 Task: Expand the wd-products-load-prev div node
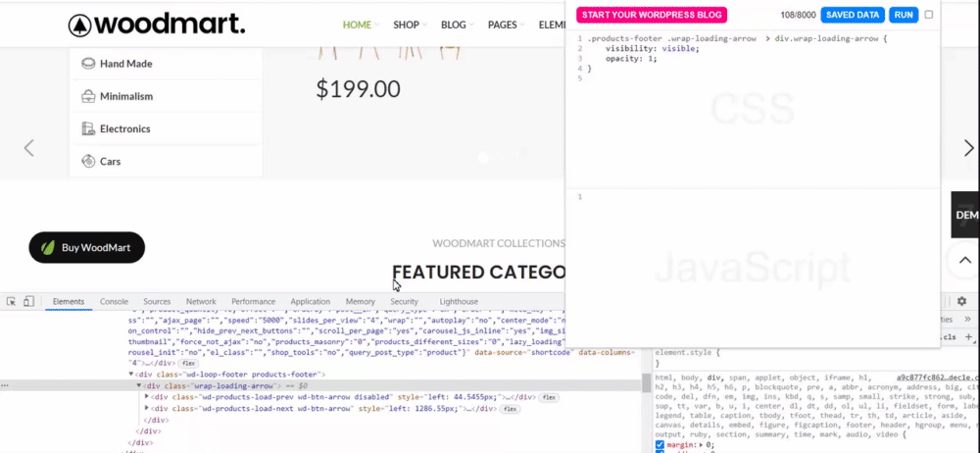tap(147, 397)
